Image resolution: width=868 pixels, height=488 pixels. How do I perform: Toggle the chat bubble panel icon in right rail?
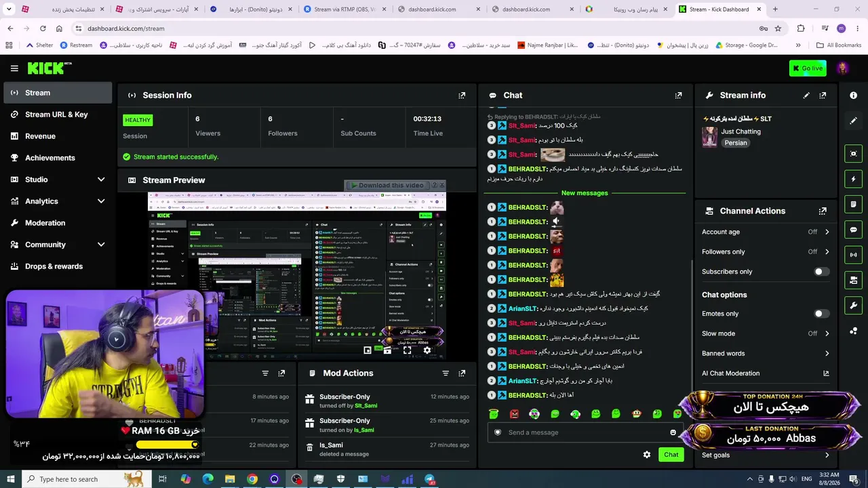(x=854, y=230)
